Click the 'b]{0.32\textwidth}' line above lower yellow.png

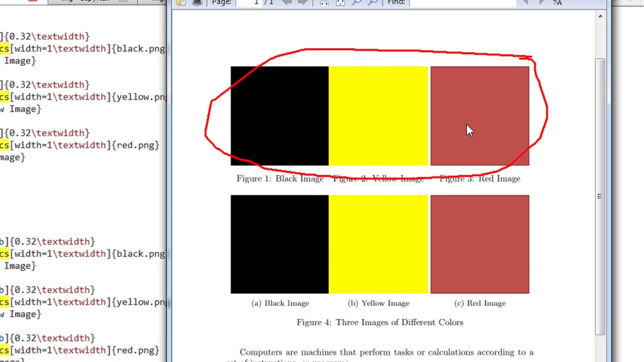(x=47, y=290)
